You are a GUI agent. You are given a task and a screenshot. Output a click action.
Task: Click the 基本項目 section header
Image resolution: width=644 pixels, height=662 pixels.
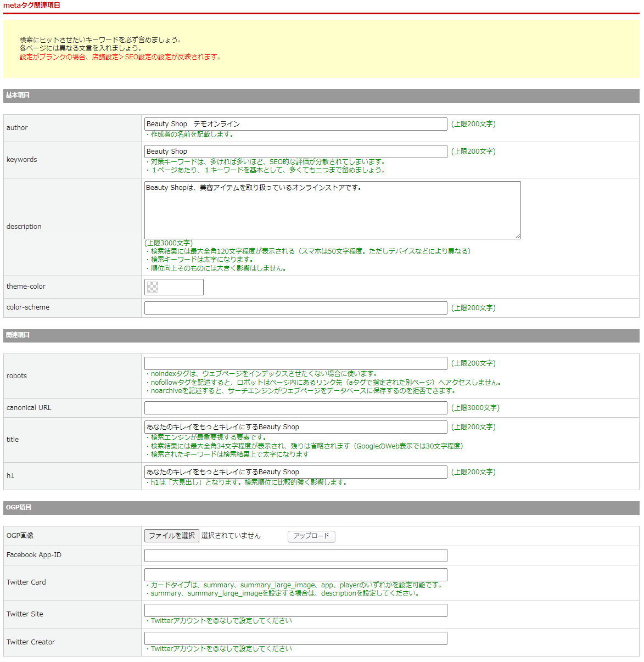[x=321, y=96]
